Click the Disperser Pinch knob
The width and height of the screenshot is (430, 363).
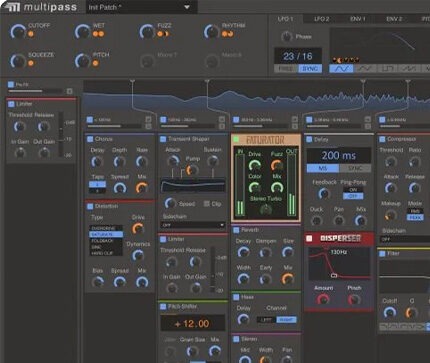pyautogui.click(x=354, y=300)
